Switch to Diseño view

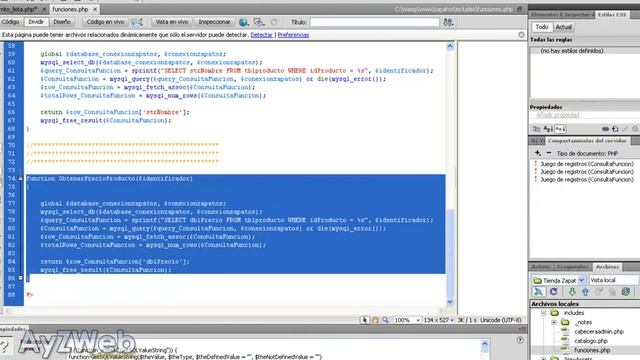(x=62, y=22)
